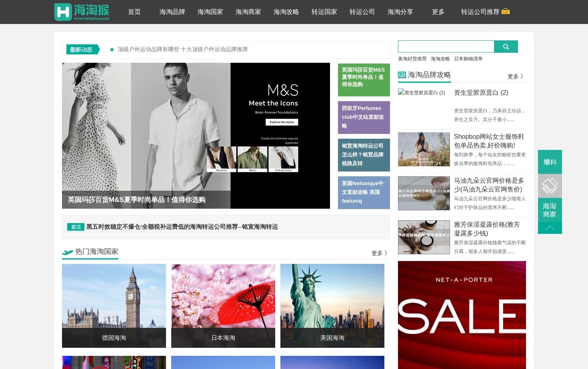Click the excerpt 资生堂胶原蛋白白，乃美容之珍品
This screenshot has height=369, width=588.
pyautogui.click(x=490, y=115)
